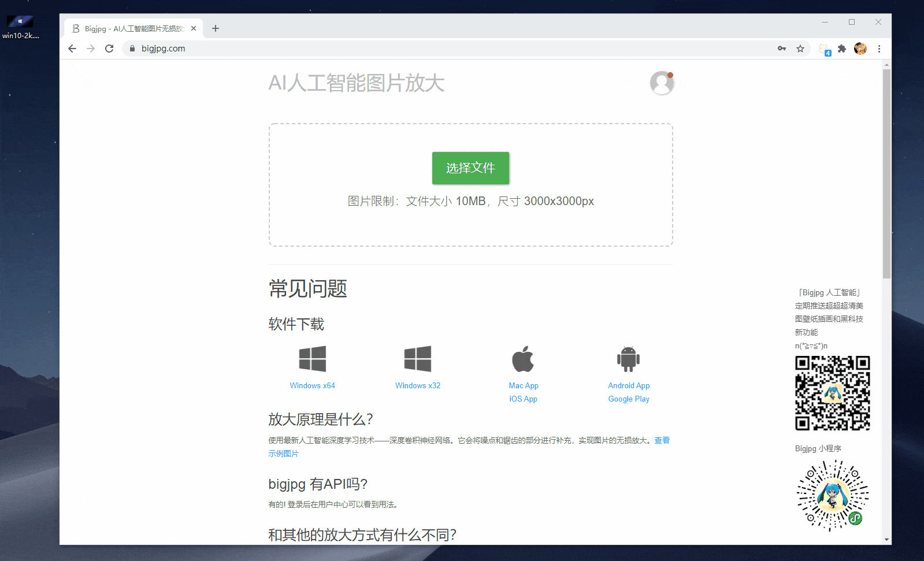Open the Extensions puzzle icon

tap(842, 49)
